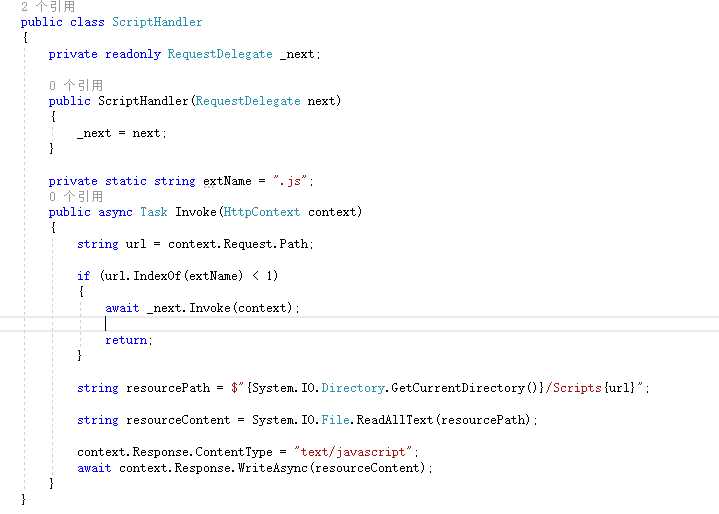Click "url" in the "string url =" declaration
719x514 pixels.
(x=136, y=244)
